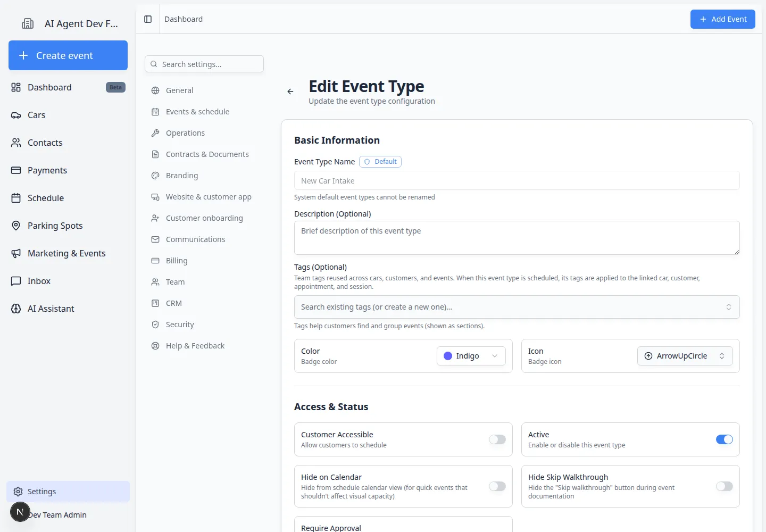
Task: Click the Cars vehicle icon
Action: (x=16, y=115)
